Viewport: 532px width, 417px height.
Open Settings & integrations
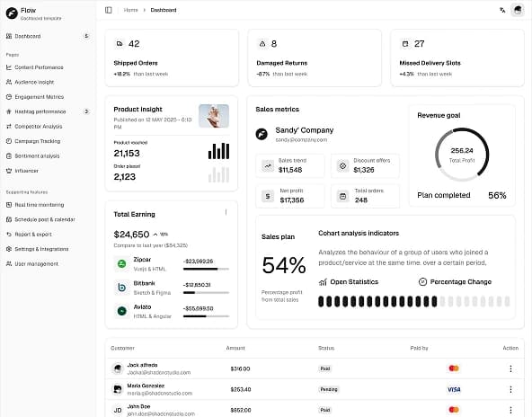pyautogui.click(x=48, y=249)
